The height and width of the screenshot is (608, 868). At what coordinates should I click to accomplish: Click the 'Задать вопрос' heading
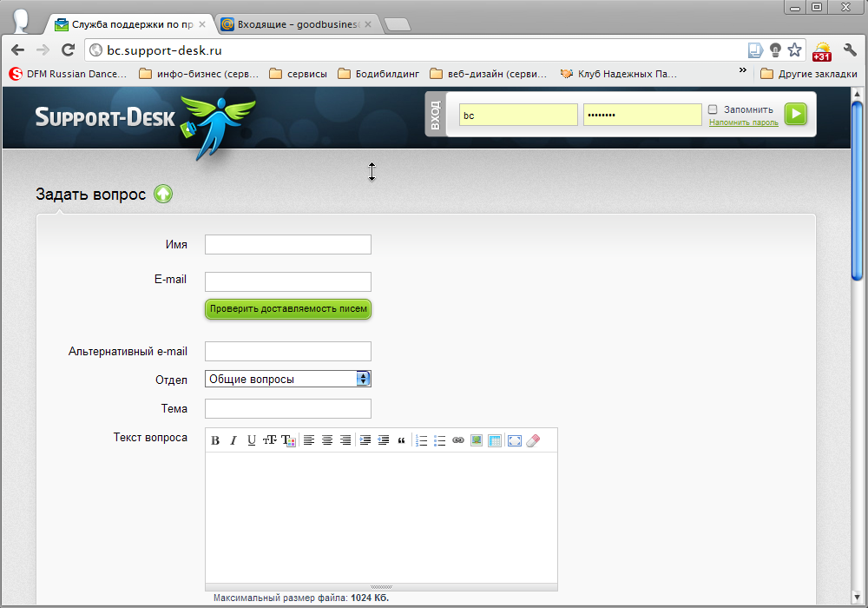91,195
